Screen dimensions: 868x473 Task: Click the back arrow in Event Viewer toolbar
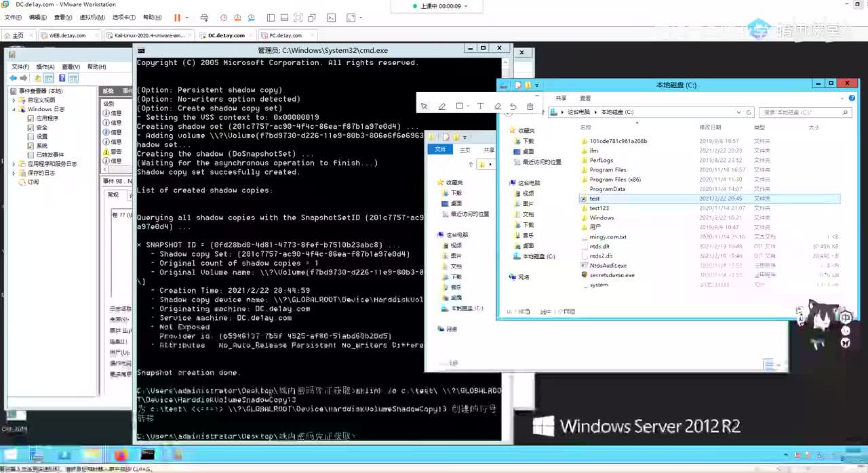pyautogui.click(x=13, y=79)
